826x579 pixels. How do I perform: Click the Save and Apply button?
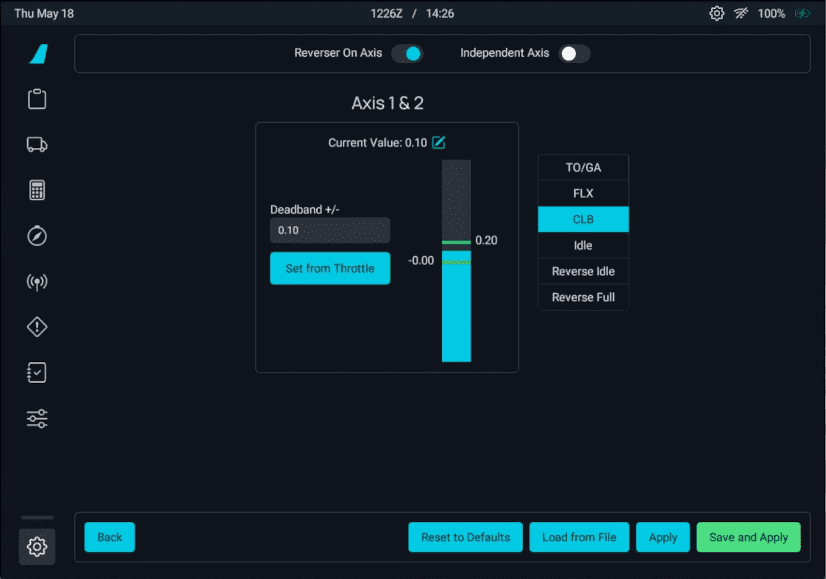(x=748, y=537)
